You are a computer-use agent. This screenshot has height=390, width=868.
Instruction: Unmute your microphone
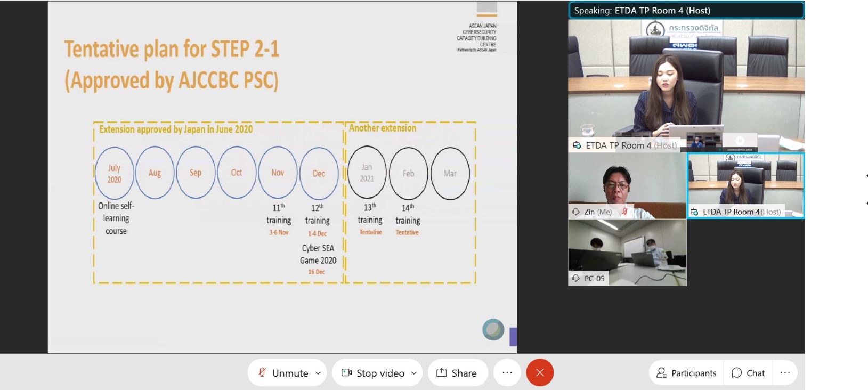(284, 373)
